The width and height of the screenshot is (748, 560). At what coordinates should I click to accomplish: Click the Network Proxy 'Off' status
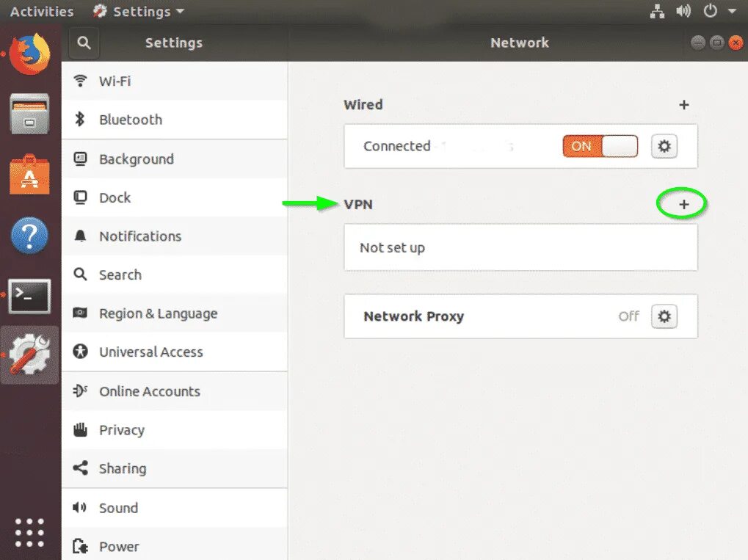coord(629,316)
